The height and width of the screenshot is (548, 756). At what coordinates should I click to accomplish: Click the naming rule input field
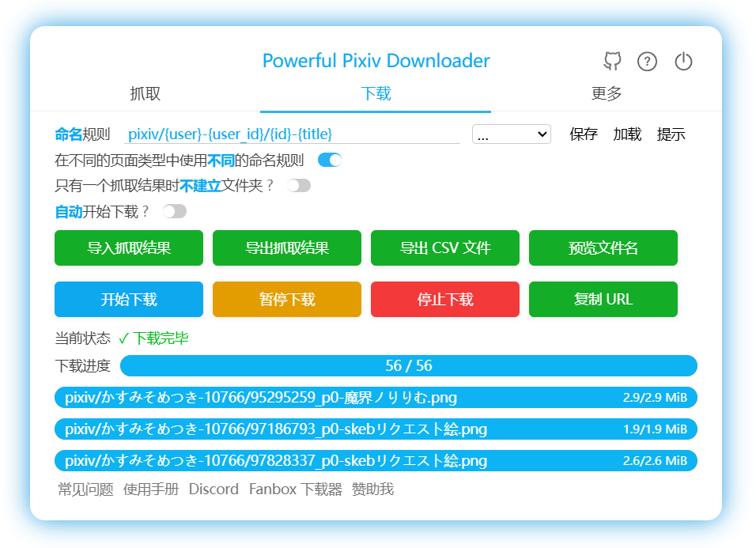pyautogui.click(x=292, y=134)
